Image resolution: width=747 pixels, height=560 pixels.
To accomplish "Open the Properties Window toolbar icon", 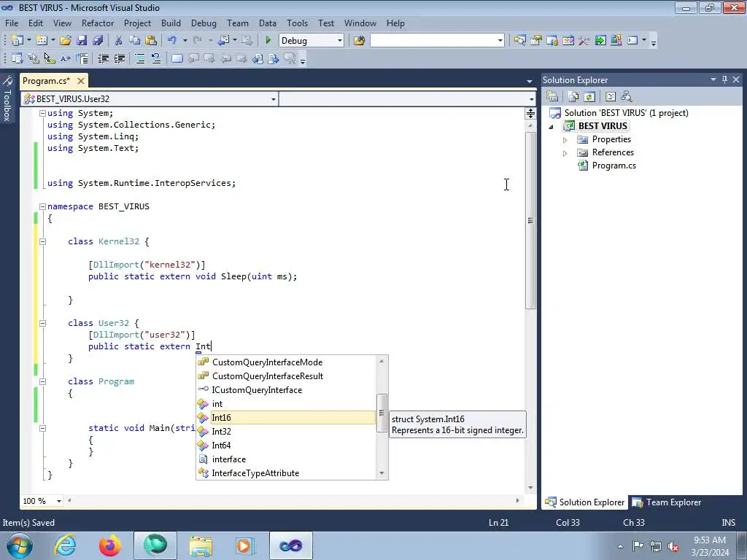I will 536,41.
